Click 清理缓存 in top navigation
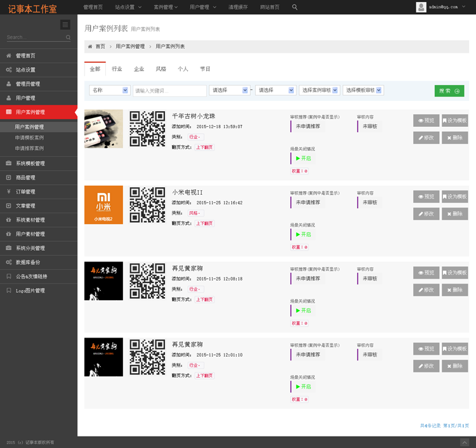This screenshot has height=448, width=476. [x=238, y=7]
